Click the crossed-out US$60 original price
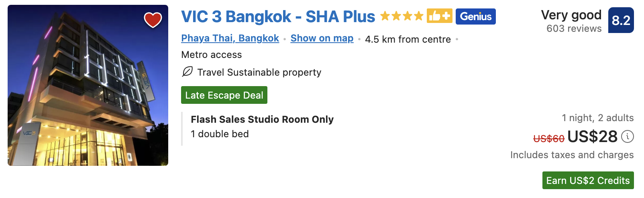This screenshot has width=644, height=198. (549, 138)
